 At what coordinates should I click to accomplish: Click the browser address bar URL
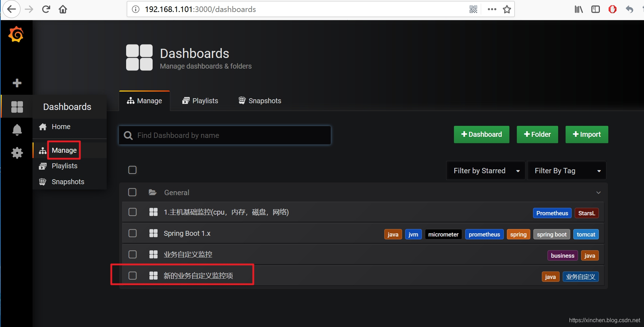point(200,9)
